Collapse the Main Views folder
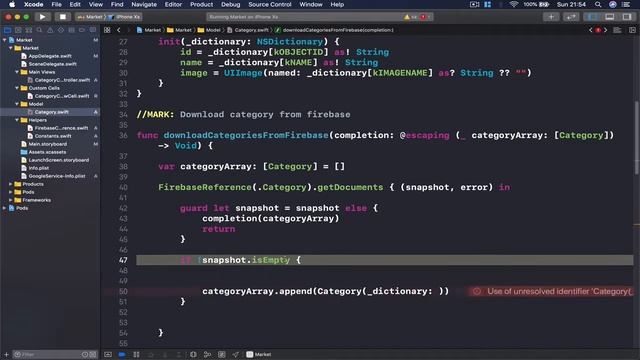The height and width of the screenshot is (360, 640). [x=17, y=72]
